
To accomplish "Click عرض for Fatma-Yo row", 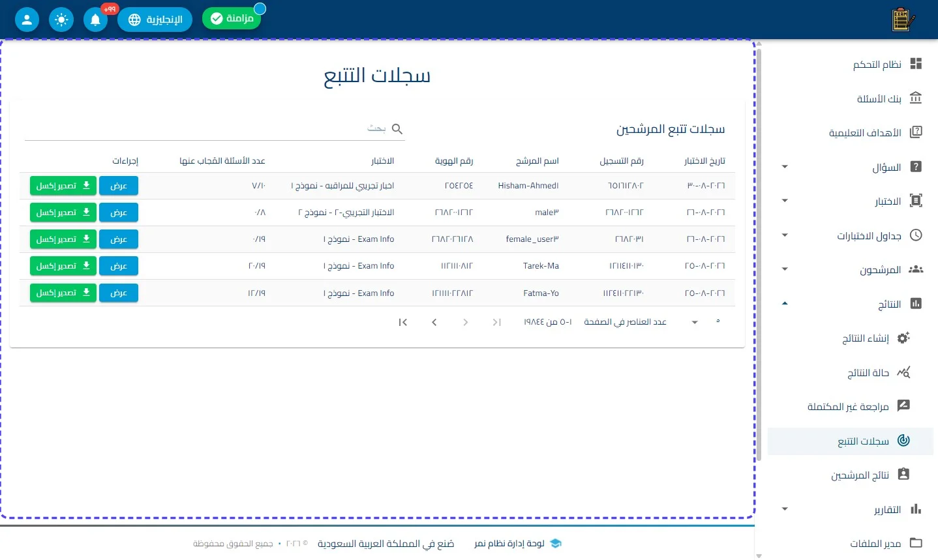I will pyautogui.click(x=119, y=293).
